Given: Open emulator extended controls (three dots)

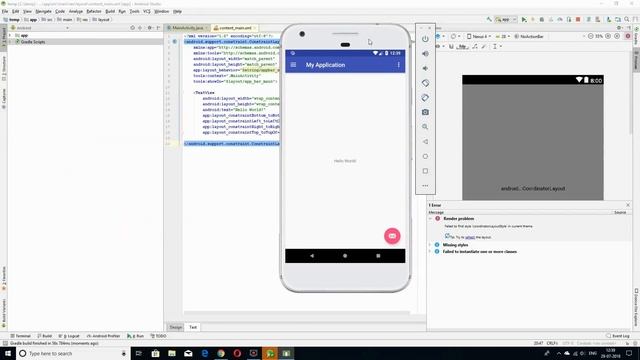Looking at the screenshot, I should tap(425, 186).
